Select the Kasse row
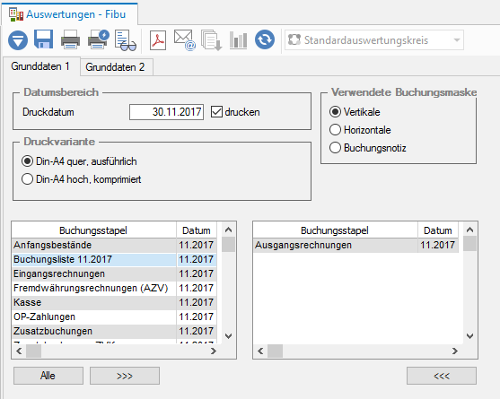Image resolution: width=500 pixels, height=399 pixels. 114,302
